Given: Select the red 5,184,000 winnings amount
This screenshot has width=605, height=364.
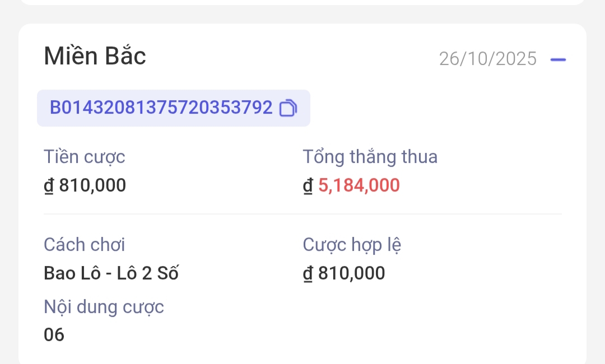Looking at the screenshot, I should point(359,185).
